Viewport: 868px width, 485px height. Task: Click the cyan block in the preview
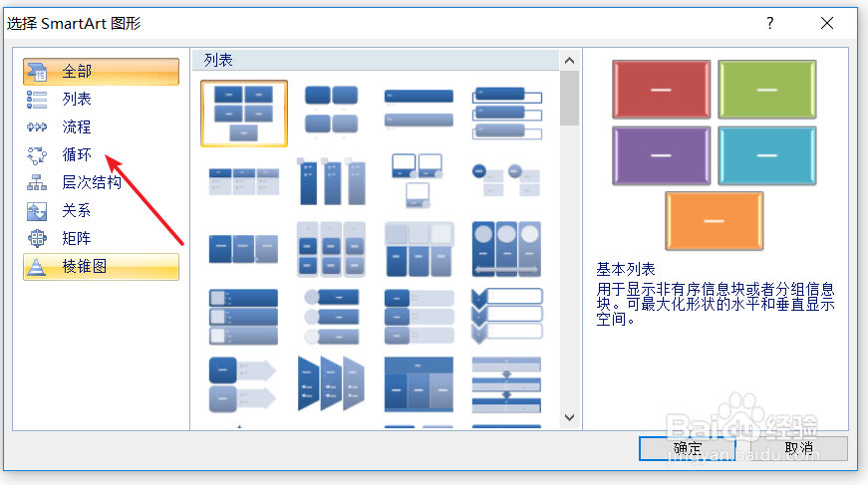[767, 155]
